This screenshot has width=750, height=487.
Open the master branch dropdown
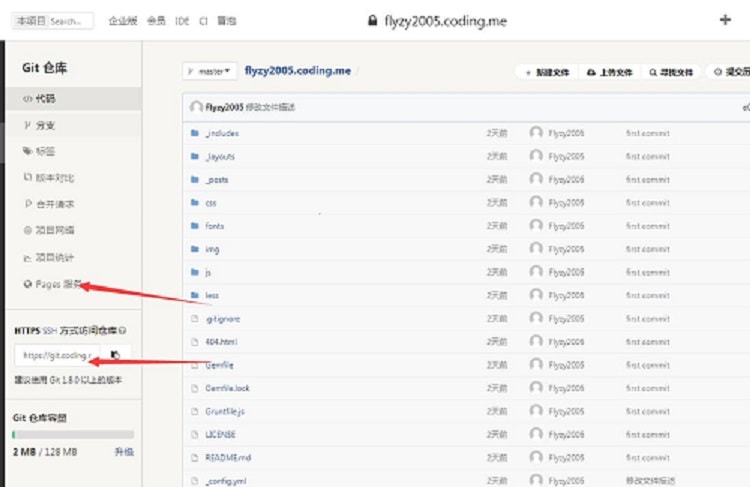(x=210, y=71)
